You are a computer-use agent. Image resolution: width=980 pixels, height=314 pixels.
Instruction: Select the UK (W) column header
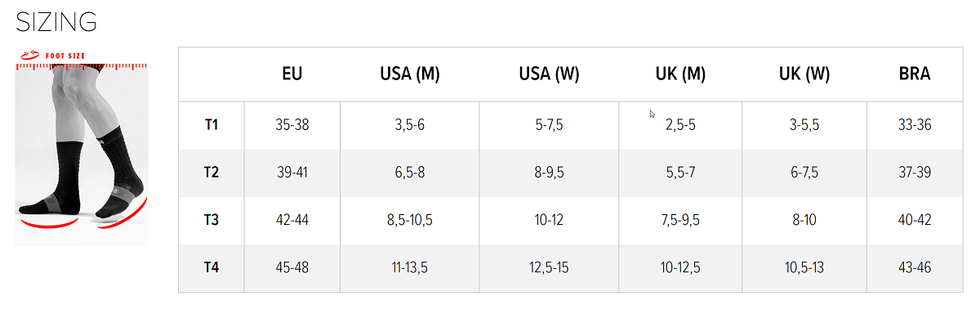(x=804, y=74)
